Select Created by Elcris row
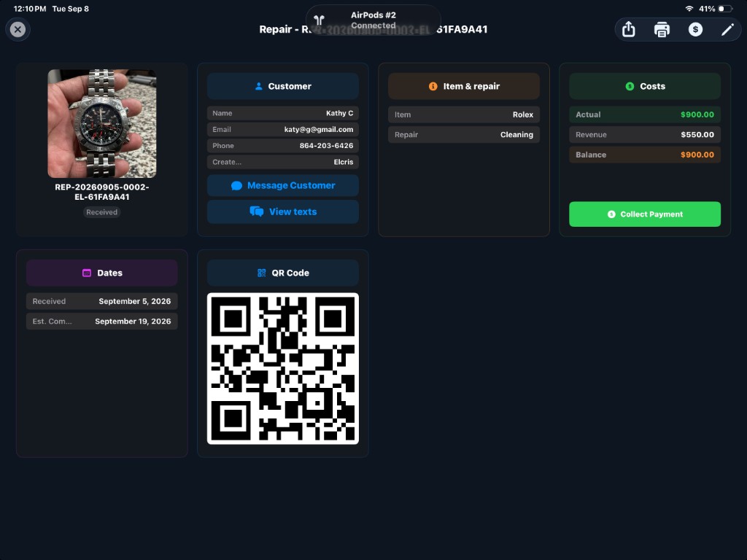Viewport: 747px width, 560px height. (283, 162)
